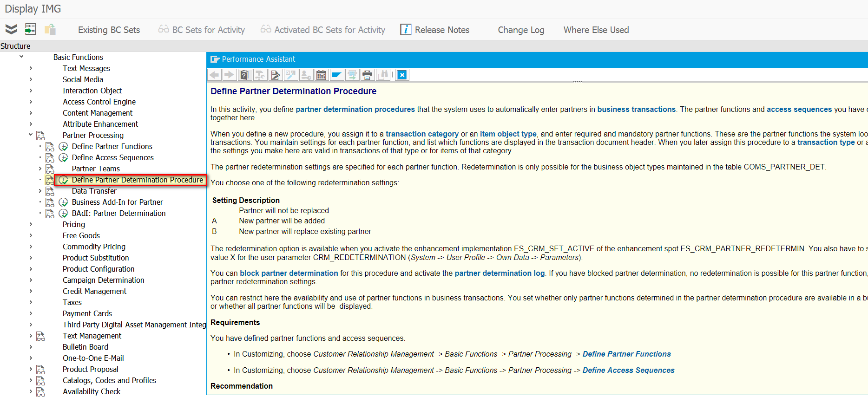The width and height of the screenshot is (868, 397).
Task: Expand the Pricing node
Action: 31,224
